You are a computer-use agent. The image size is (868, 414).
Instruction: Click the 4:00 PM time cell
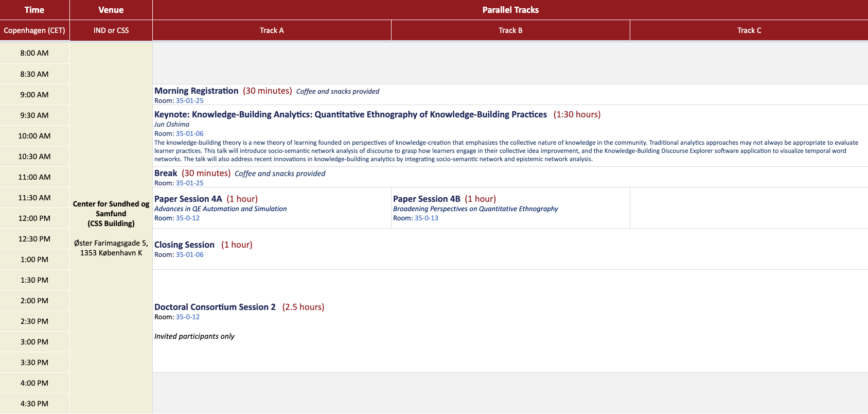(x=34, y=383)
